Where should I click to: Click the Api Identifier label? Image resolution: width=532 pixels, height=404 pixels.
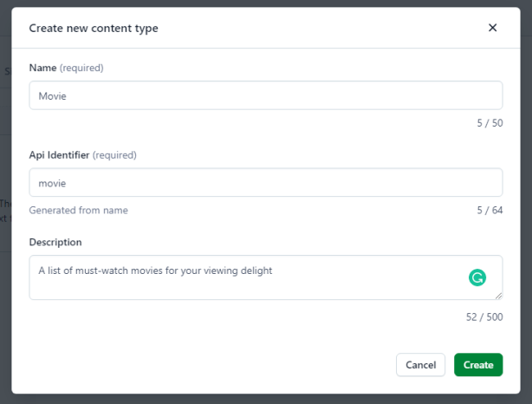(59, 155)
